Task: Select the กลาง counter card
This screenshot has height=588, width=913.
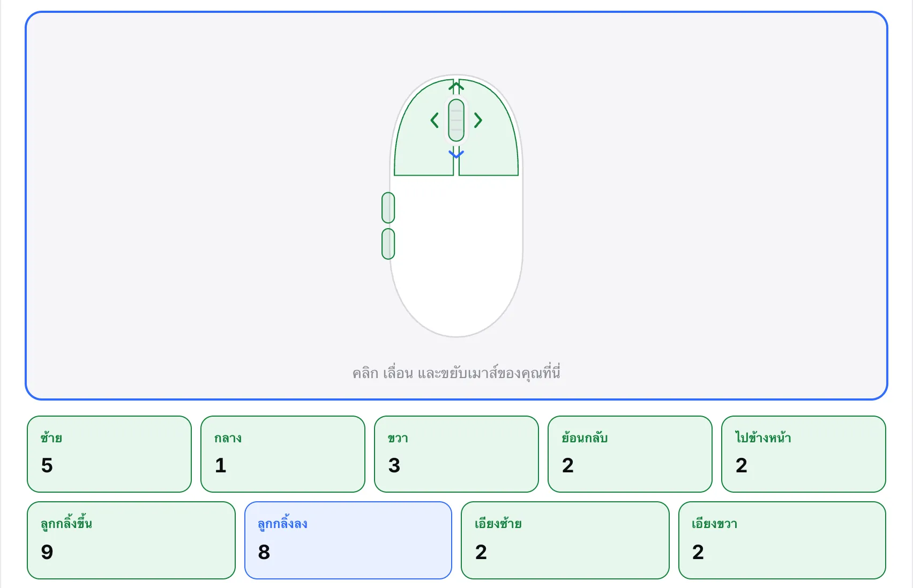Action: click(283, 454)
